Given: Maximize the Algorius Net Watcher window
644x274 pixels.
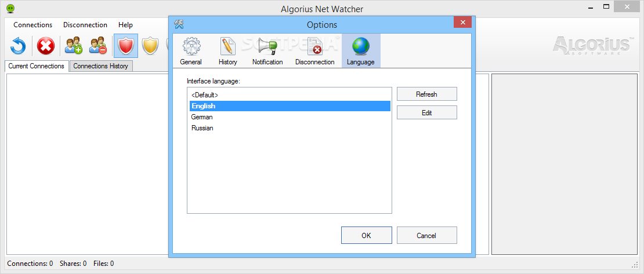Looking at the screenshot, I should (x=606, y=6).
